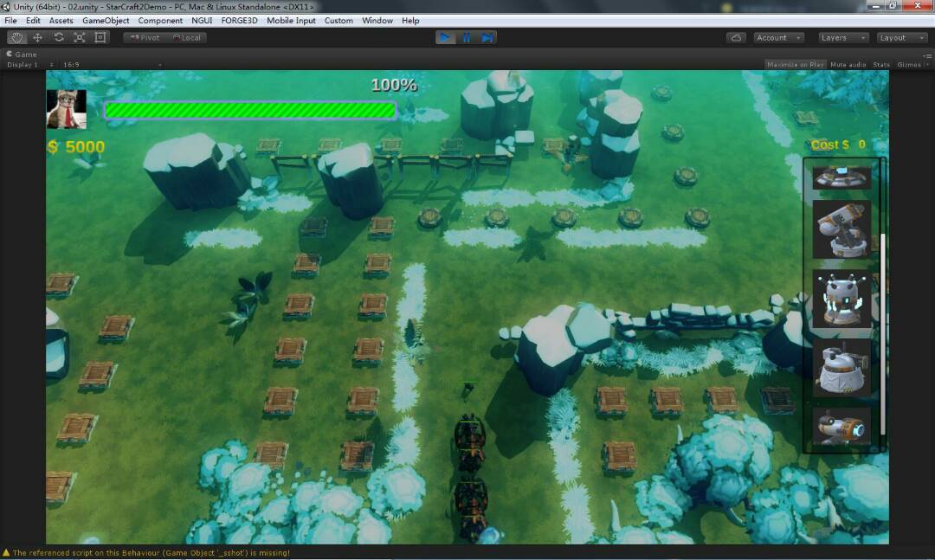Open the 16:9 aspect ratio dropdown
The height and width of the screenshot is (560, 935).
tap(112, 64)
